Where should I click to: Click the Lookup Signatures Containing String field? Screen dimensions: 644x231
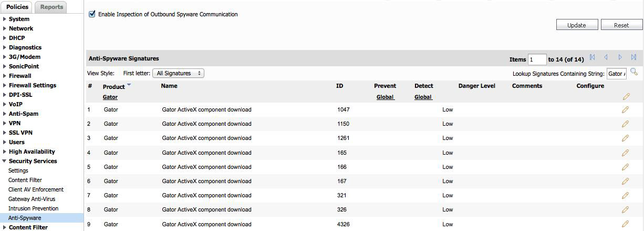(x=617, y=74)
